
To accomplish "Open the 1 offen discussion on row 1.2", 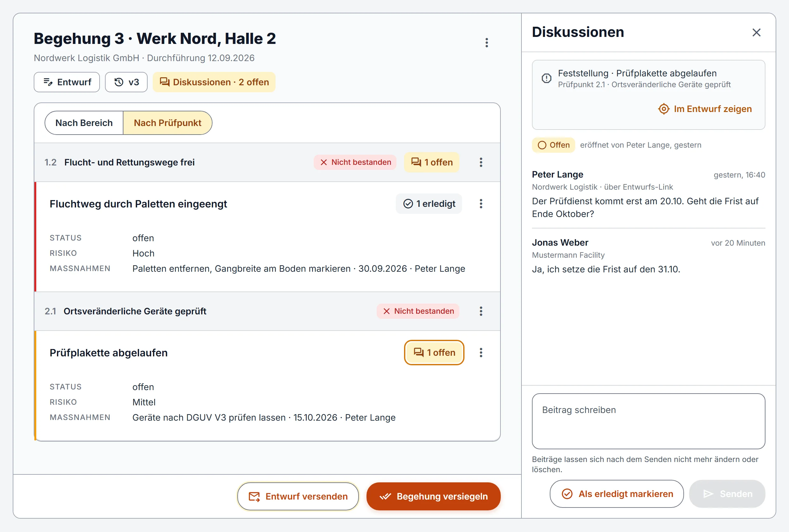I will pos(431,162).
